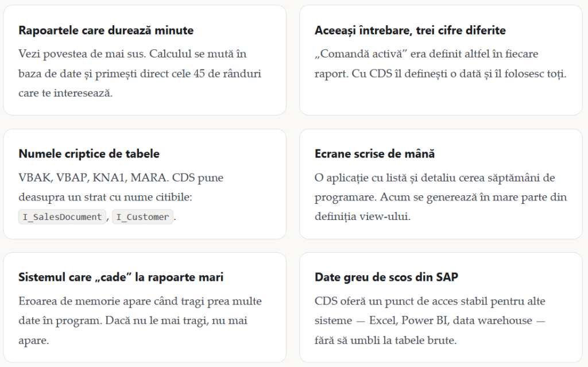The width and height of the screenshot is (588, 367).
Task: Select the "Ecrane scrise de mână" heading
Action: [x=374, y=154]
